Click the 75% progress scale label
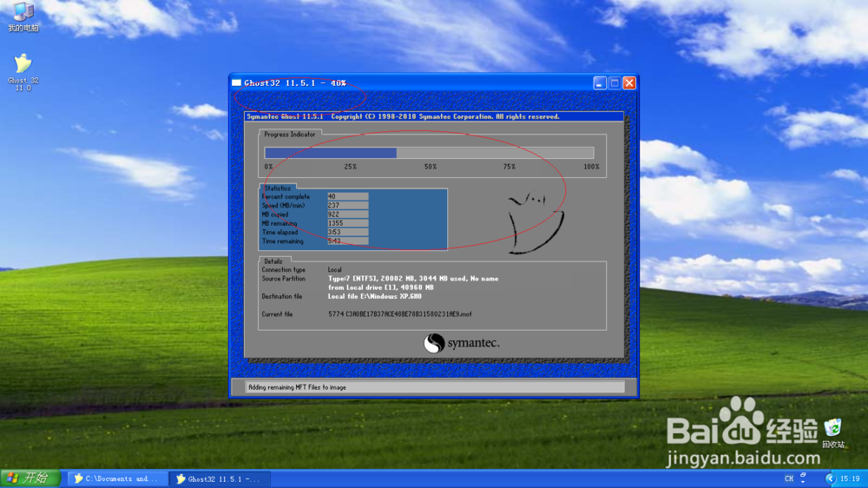 (510, 167)
